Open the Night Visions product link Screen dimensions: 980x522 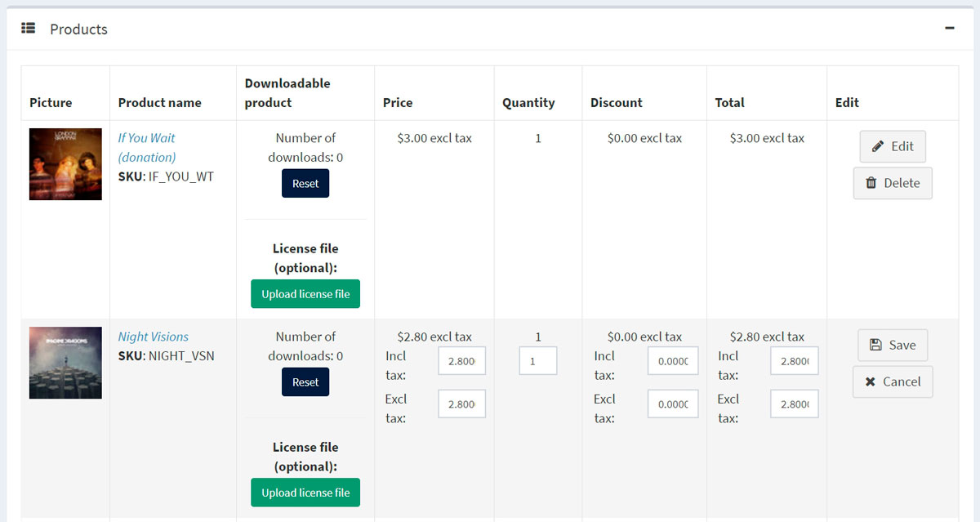coord(153,337)
